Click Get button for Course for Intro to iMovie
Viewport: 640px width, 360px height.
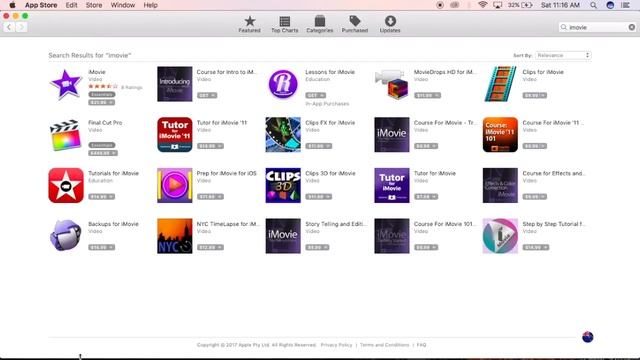coord(207,96)
